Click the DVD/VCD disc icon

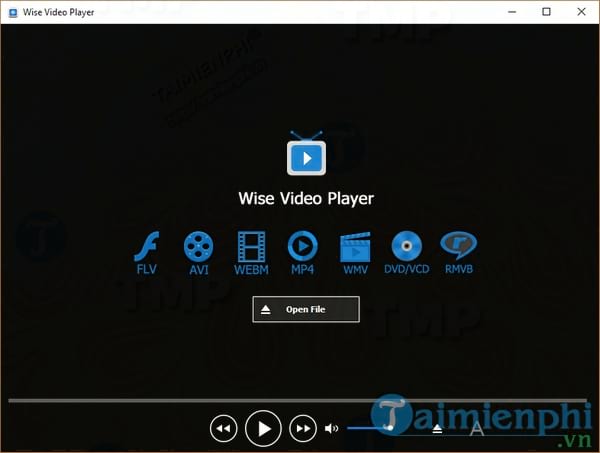point(407,246)
